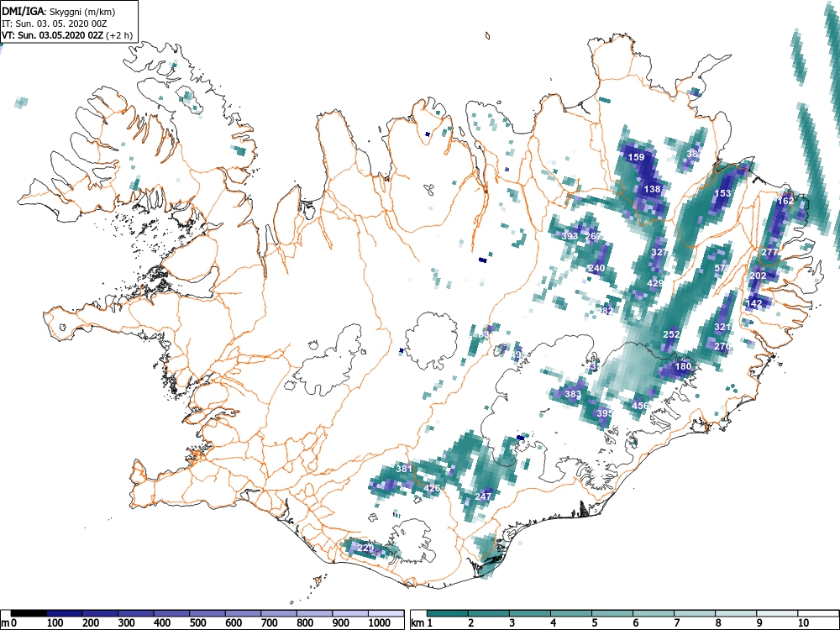Click the black swatch between 0 and 100
The width and height of the screenshot is (840, 630).
point(29,613)
